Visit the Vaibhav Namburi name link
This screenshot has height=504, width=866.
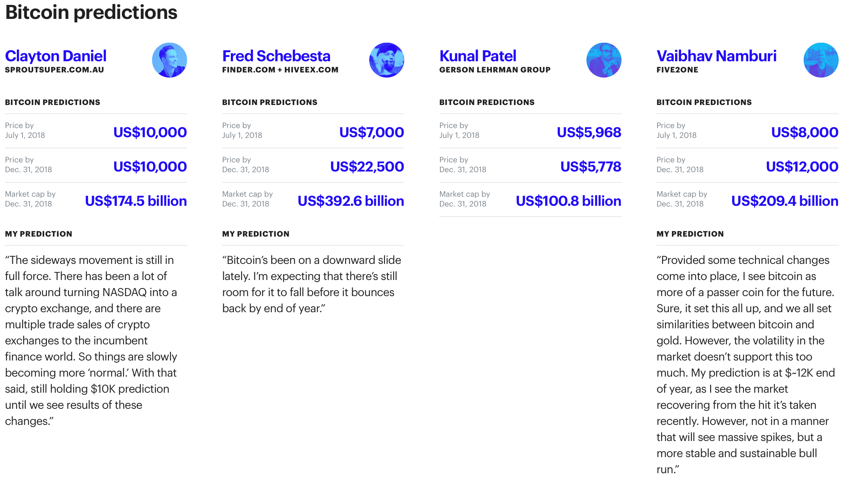pos(716,56)
